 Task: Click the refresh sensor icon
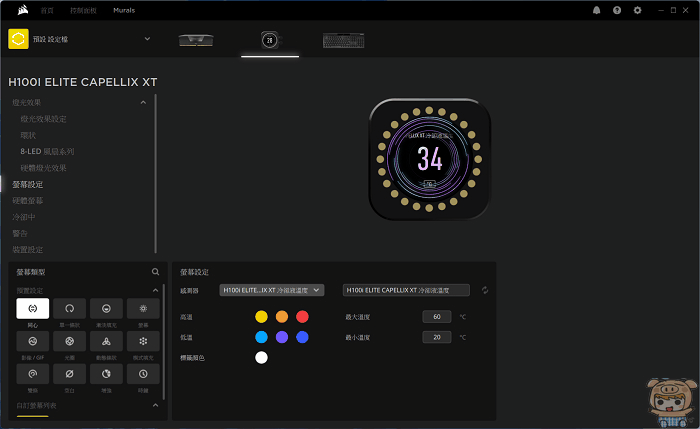pyautogui.click(x=485, y=290)
